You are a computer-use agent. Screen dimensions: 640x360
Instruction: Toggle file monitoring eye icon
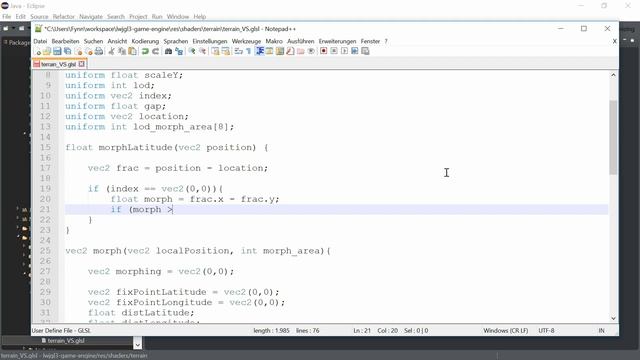[311, 51]
